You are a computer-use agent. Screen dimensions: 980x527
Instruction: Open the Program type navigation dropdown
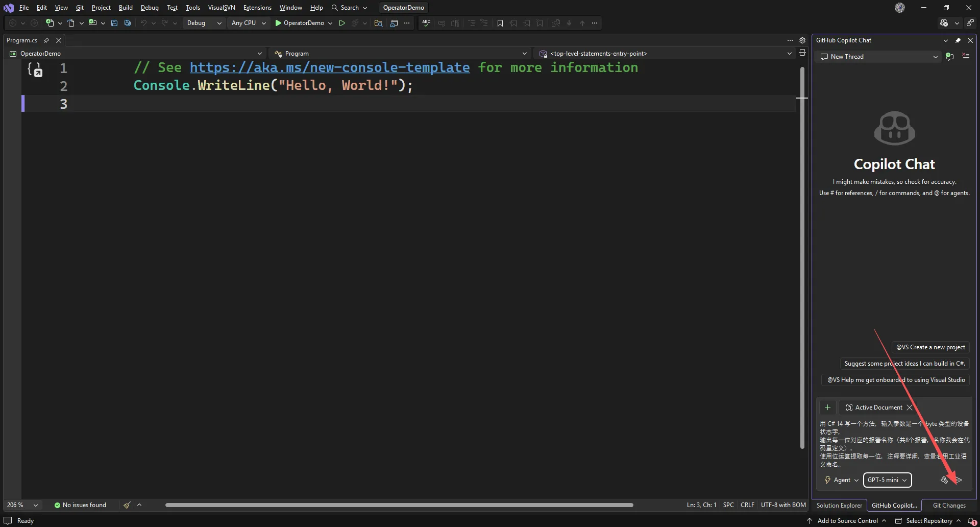click(x=400, y=54)
